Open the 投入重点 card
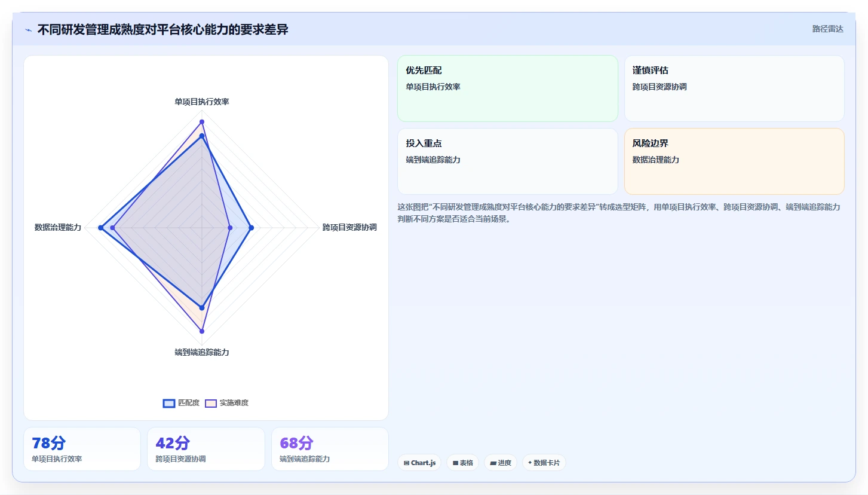 (508, 161)
